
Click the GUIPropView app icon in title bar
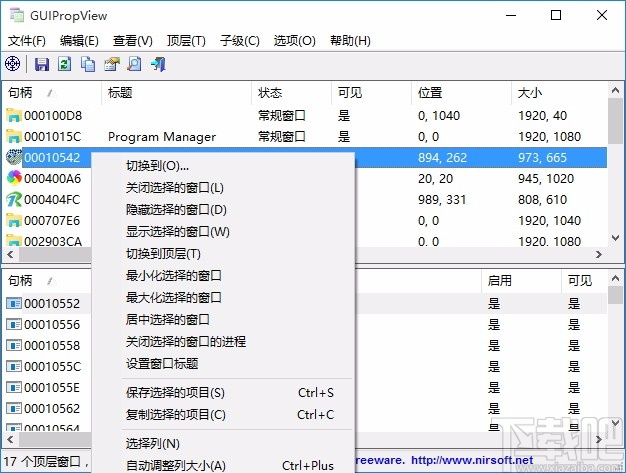(17, 15)
